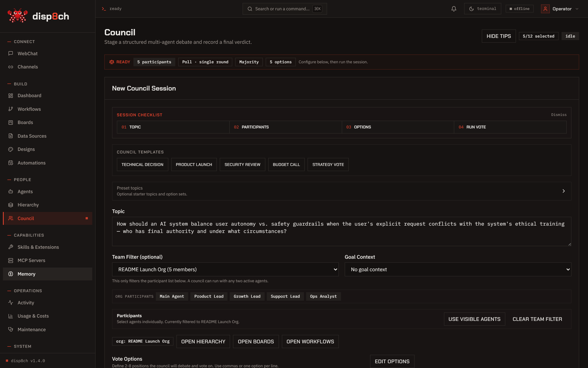Click the Agents robot icon
Screen dimensions: 588x368
(11, 191)
